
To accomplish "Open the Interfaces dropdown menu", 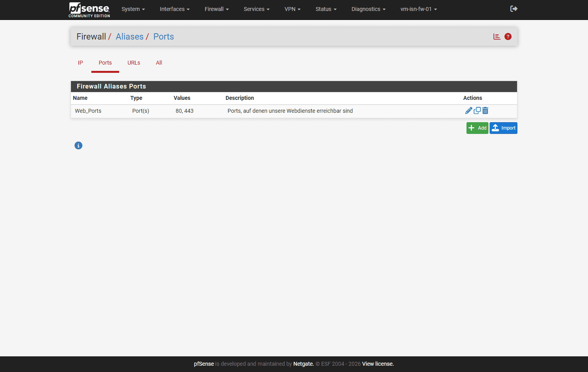I will [175, 9].
